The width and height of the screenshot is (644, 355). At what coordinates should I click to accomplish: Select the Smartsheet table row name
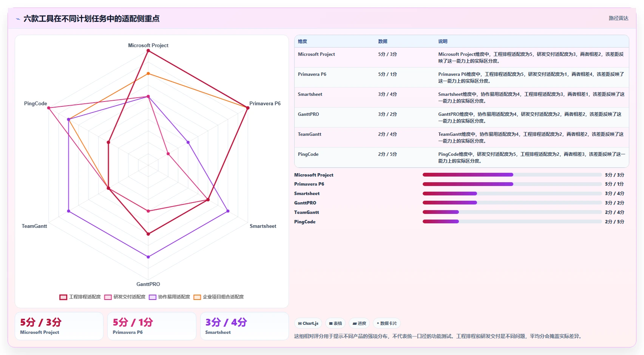coord(310,94)
